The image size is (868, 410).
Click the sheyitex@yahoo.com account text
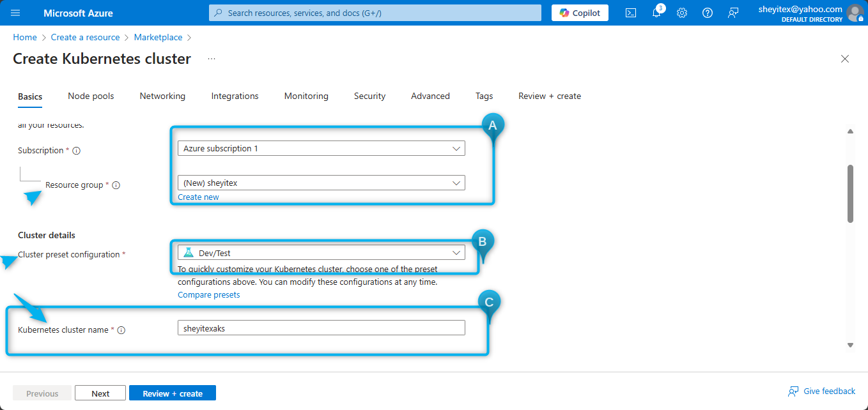coord(800,9)
